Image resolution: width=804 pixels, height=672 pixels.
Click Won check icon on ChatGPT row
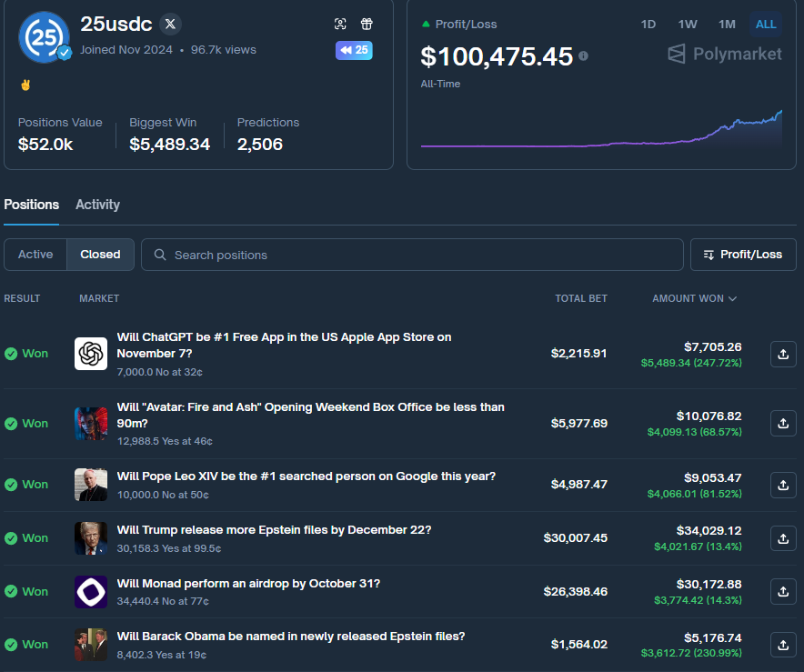11,354
